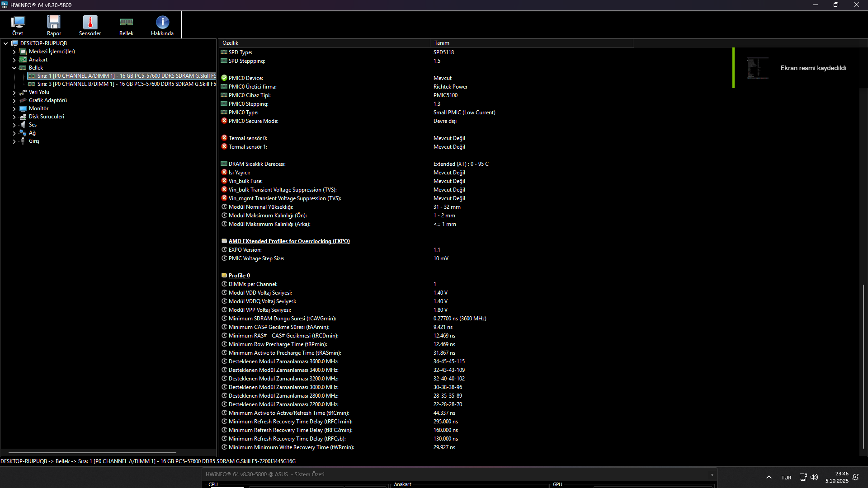Click the Isı Yayıcı red X icon
This screenshot has height=488, width=868.
(224, 173)
